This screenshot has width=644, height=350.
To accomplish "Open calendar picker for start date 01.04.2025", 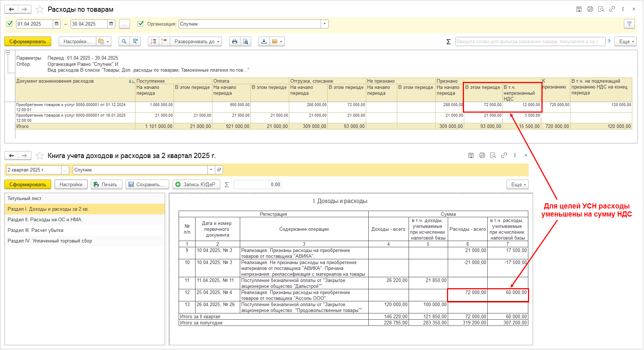I will [x=57, y=24].
